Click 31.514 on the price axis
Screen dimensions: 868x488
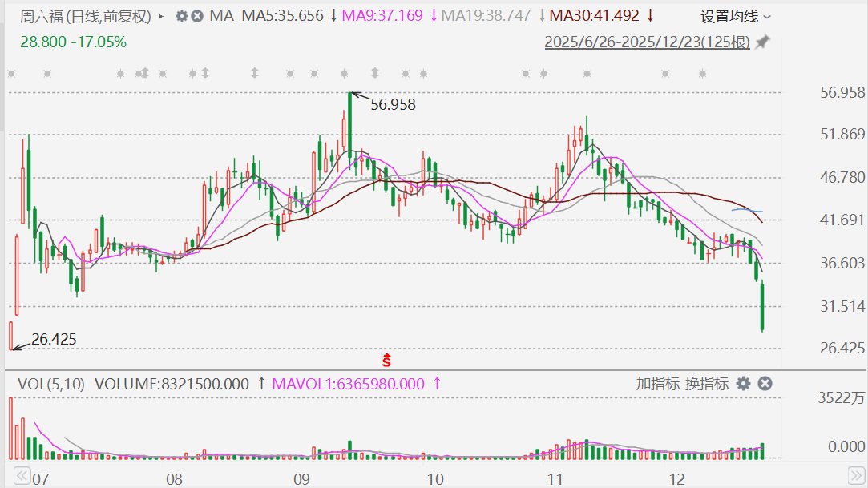(x=842, y=306)
